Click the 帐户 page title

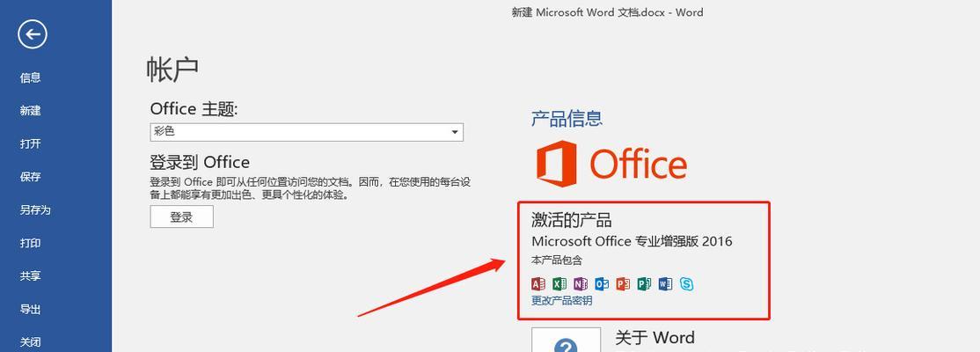pyautogui.click(x=173, y=69)
